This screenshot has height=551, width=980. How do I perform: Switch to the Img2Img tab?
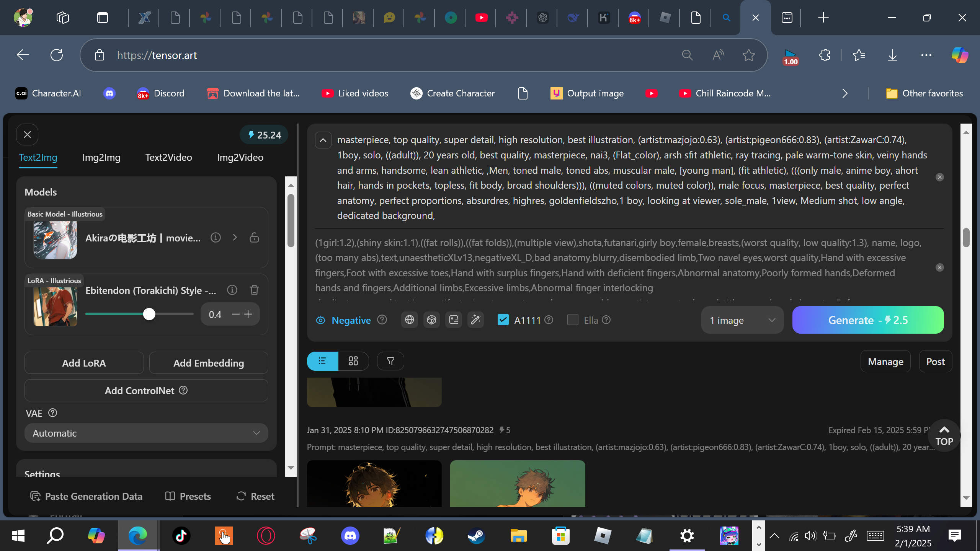[101, 157]
